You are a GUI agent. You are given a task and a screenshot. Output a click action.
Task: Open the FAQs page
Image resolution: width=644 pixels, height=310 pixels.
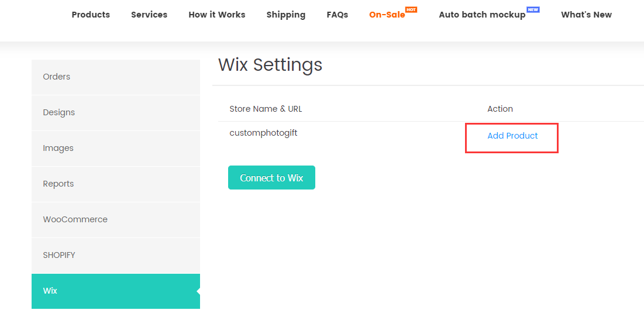[x=338, y=15]
